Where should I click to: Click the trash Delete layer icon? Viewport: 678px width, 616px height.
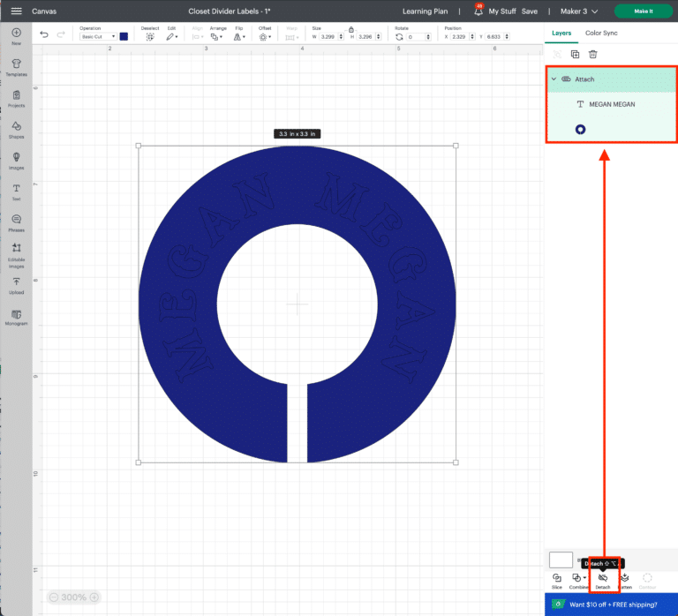592,54
